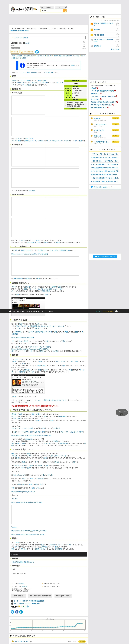Click the ニコニコ大百科 logo

tap(24, 9)
